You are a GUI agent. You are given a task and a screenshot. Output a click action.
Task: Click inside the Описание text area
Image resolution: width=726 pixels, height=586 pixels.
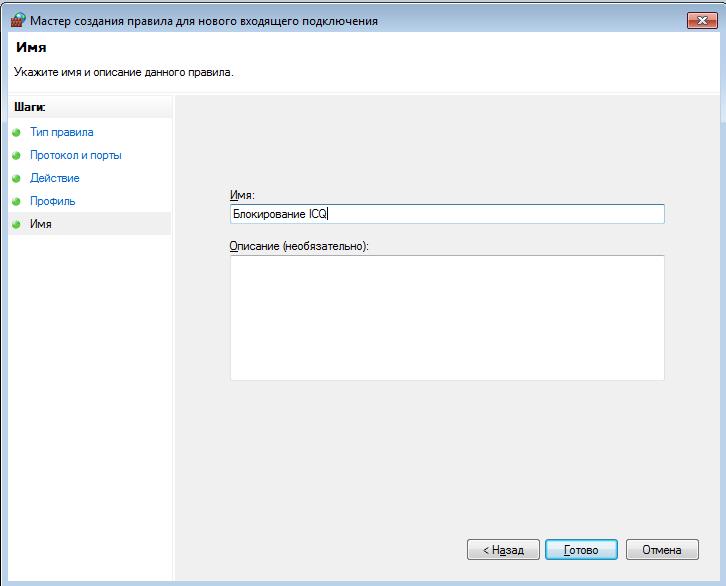pos(447,318)
